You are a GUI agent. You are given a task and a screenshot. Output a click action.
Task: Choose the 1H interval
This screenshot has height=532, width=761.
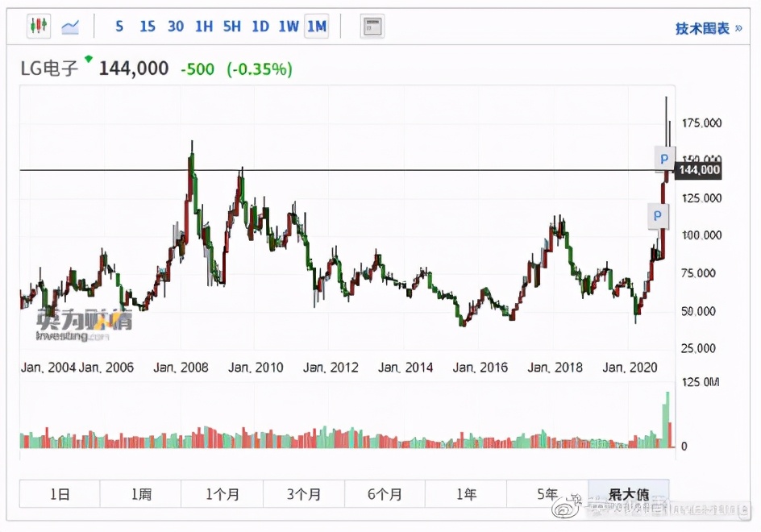pos(204,27)
